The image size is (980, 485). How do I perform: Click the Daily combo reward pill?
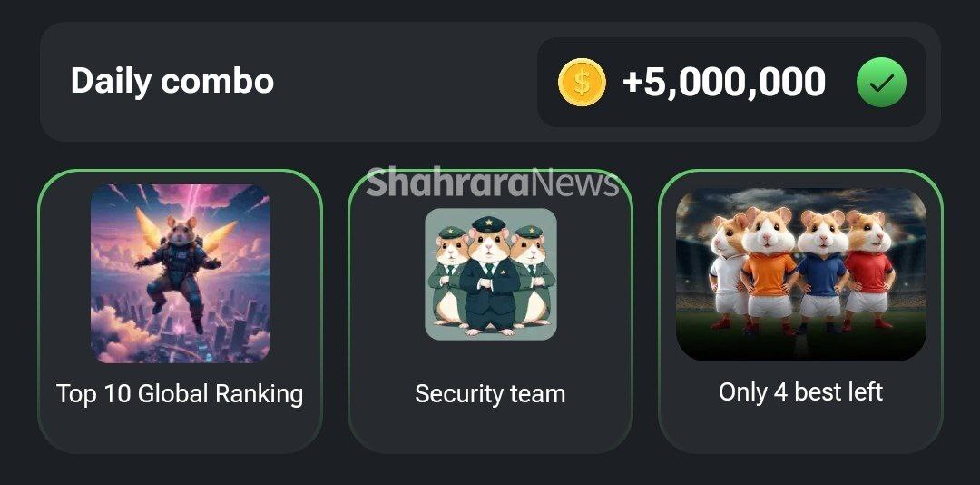(x=731, y=82)
